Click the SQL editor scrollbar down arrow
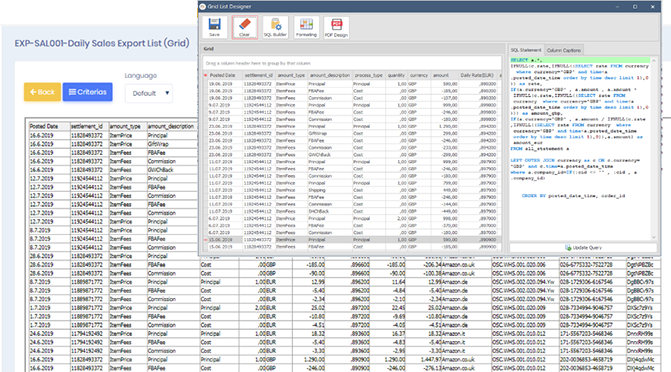The height and width of the screenshot is (372, 671). 653,237
